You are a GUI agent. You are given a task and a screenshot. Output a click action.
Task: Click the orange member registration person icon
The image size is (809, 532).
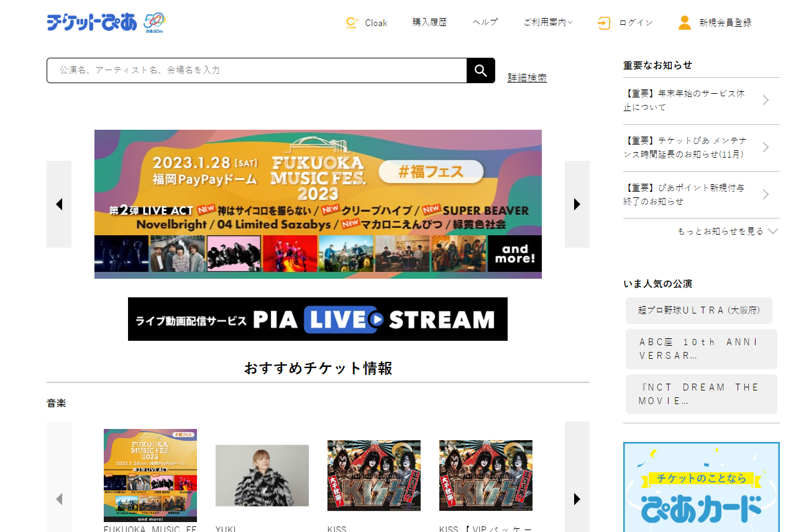[684, 23]
